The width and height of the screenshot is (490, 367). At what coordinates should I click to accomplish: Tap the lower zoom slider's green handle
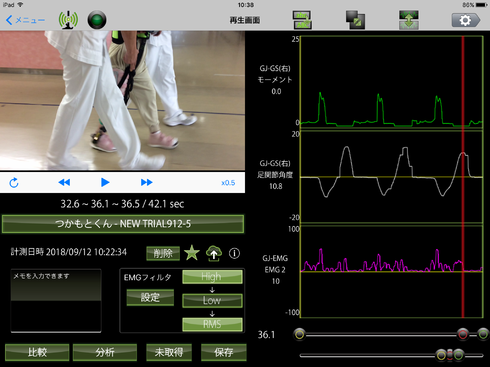pos(459,355)
